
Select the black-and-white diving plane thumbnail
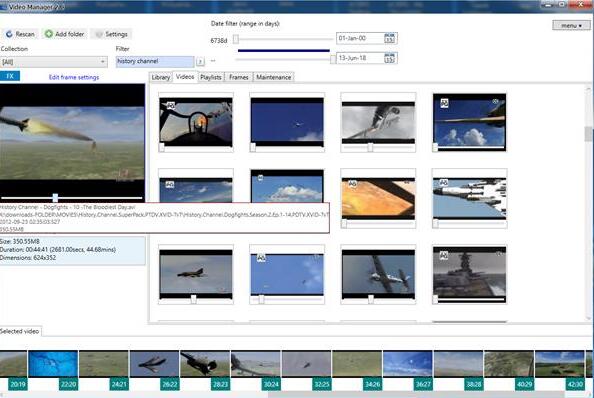coord(378,122)
